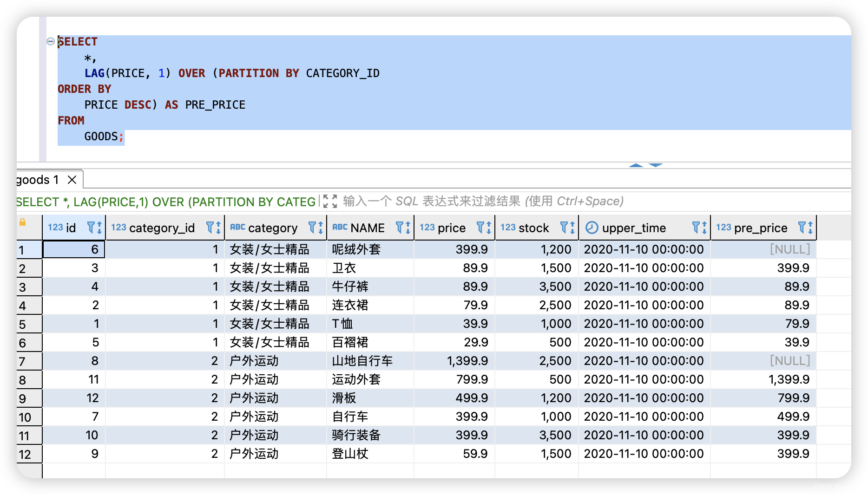Click the GOODS table name in editor

pos(101,137)
